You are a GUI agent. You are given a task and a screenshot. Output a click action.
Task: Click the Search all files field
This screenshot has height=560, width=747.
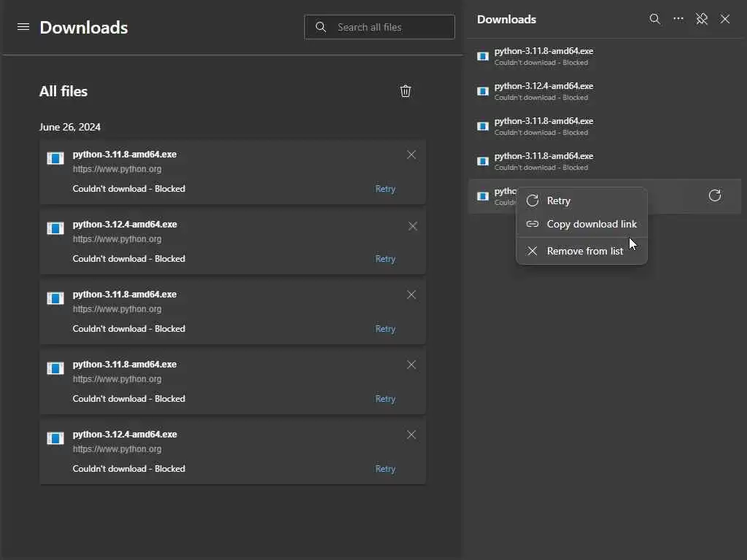pyautogui.click(x=390, y=27)
